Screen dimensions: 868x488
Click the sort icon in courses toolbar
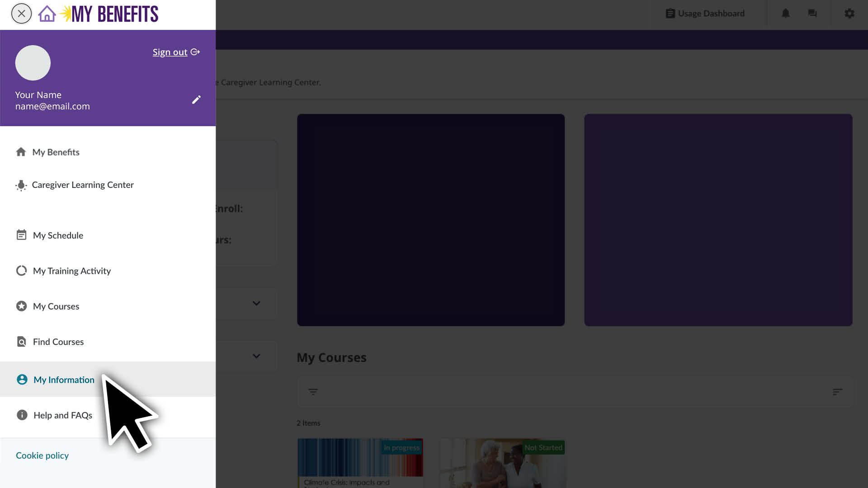click(x=837, y=392)
